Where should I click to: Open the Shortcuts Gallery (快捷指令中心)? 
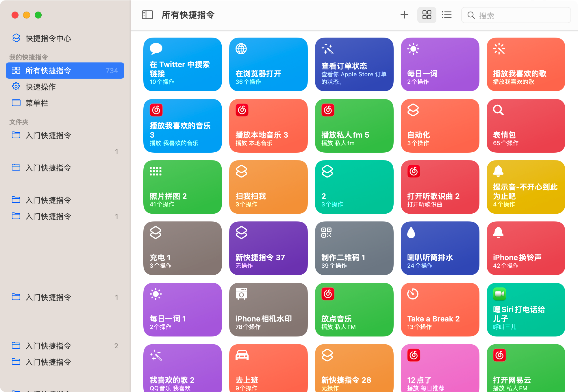click(x=48, y=38)
